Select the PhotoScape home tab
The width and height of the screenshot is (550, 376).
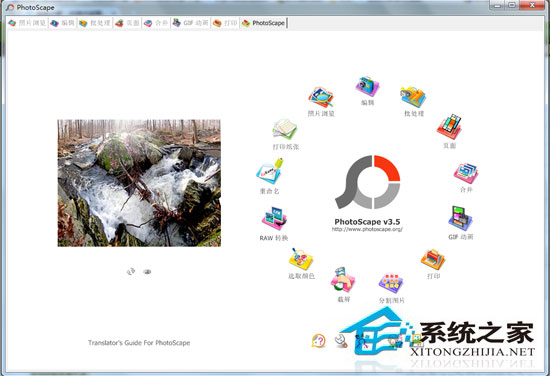click(x=263, y=23)
